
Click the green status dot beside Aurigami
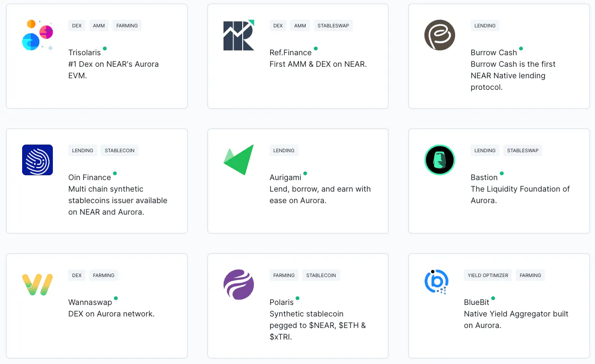(x=305, y=173)
